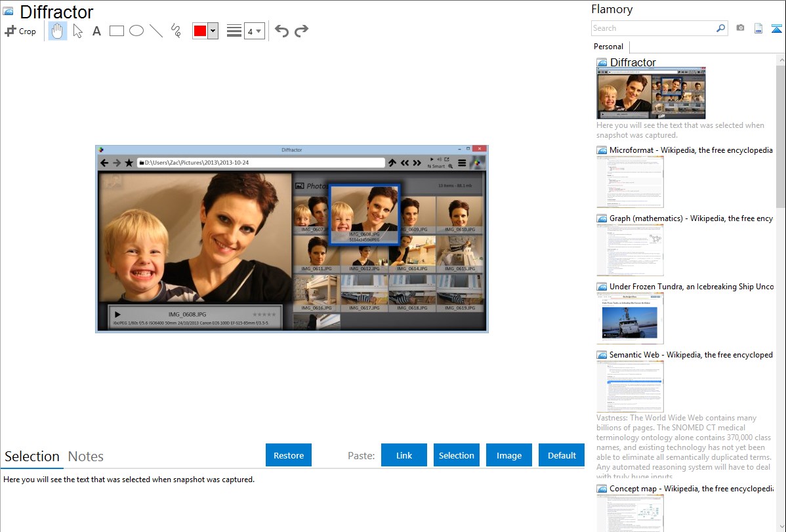This screenshot has width=786, height=532.
Task: Open the Microformat Wikipedia snapshot thumbnail
Action: coord(630,182)
